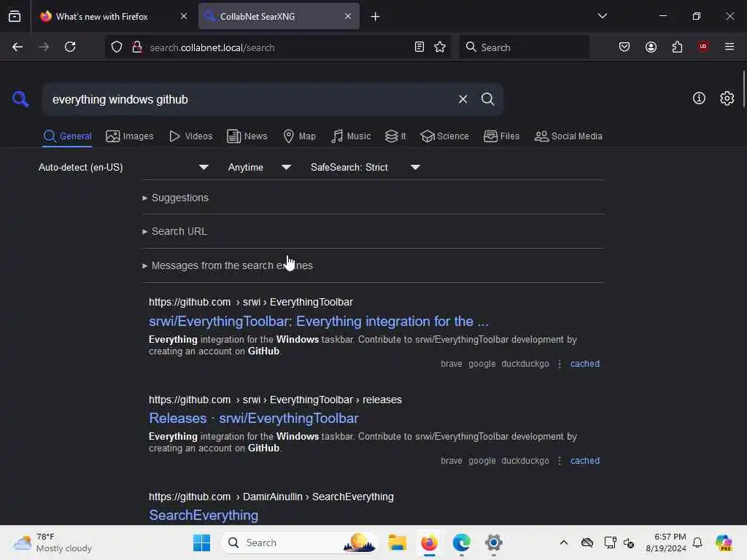Go back with Firefox back arrow
This screenshot has height=560, width=747.
pyautogui.click(x=18, y=47)
